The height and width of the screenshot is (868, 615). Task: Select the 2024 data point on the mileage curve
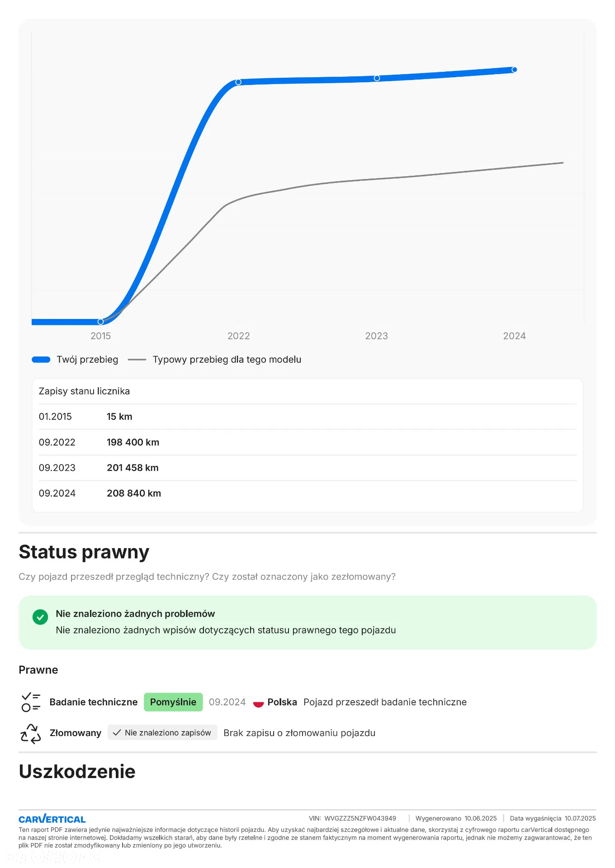(514, 70)
